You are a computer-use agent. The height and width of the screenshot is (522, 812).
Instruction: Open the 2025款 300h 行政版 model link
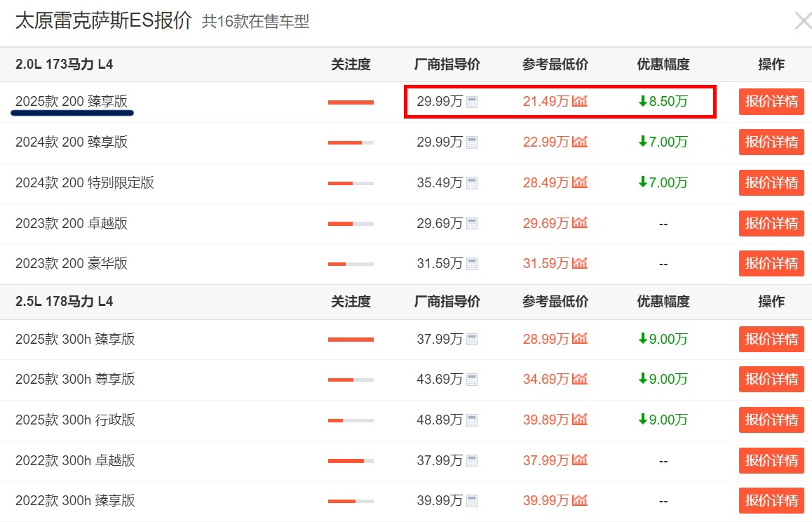point(75,420)
